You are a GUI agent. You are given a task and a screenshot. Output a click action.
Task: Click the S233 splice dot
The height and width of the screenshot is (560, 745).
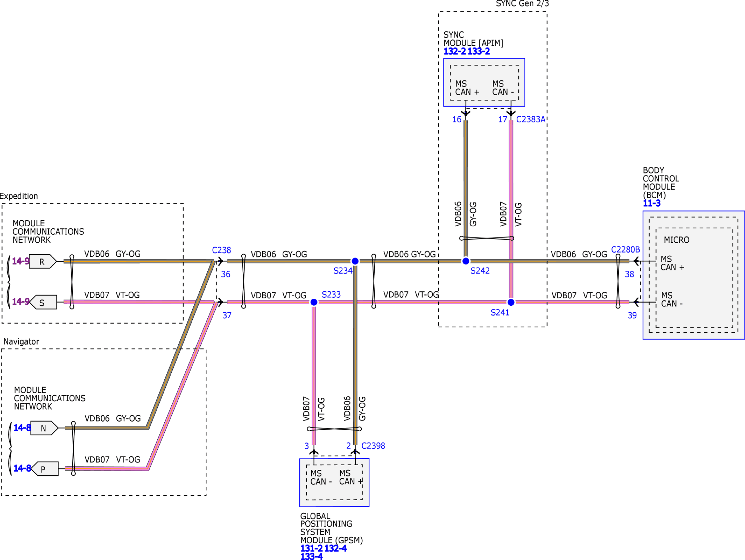coord(314,302)
